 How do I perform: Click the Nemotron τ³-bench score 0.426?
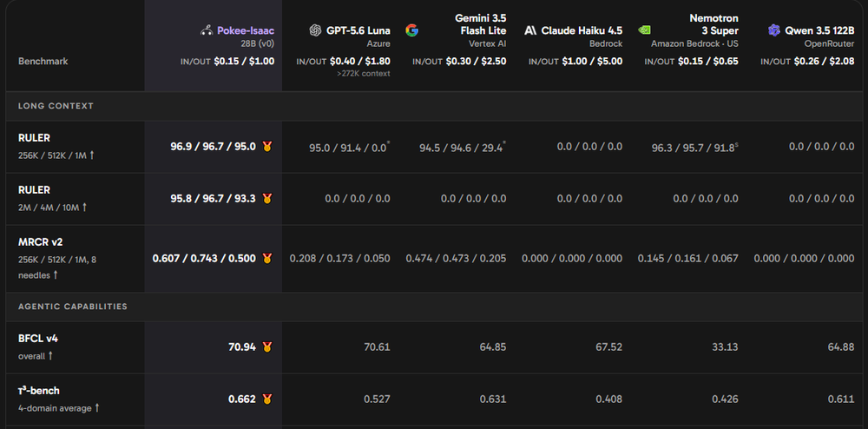[725, 399]
